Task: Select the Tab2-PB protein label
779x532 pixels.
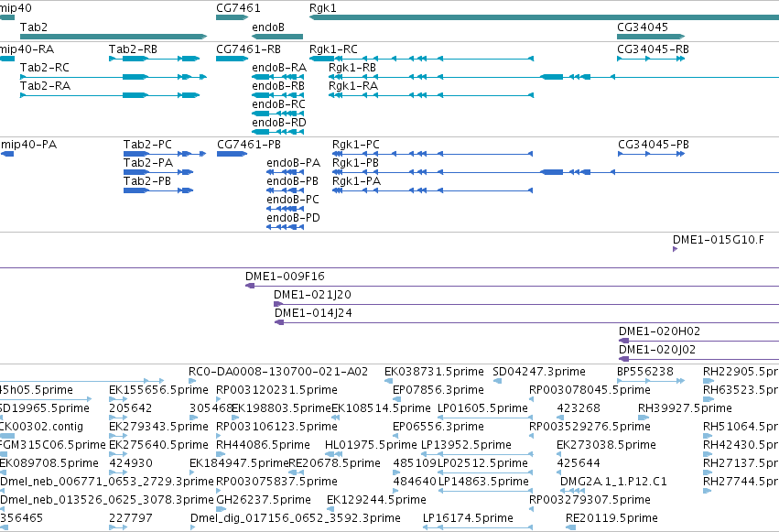Action: coord(147,181)
